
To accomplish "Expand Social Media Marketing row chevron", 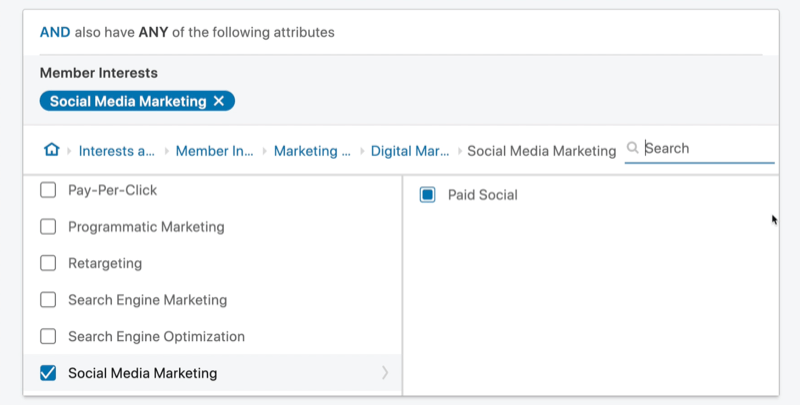I will (x=385, y=373).
